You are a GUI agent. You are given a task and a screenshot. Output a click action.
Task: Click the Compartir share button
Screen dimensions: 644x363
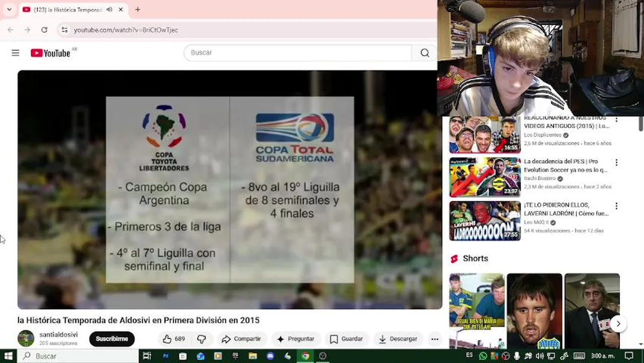coord(241,339)
